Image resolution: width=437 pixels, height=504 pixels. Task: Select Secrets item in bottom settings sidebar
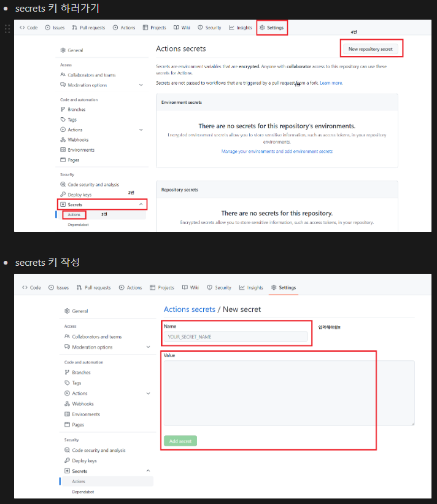76,471
